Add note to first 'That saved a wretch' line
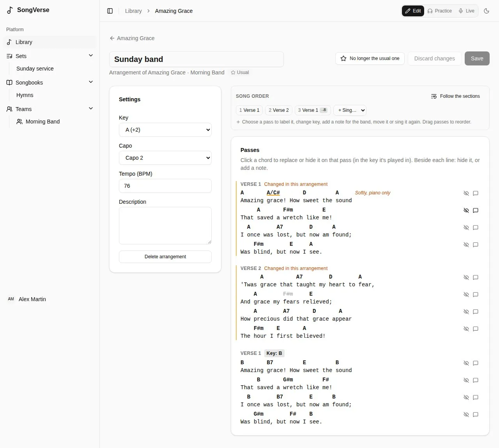The height and width of the screenshot is (448, 499). pyautogui.click(x=476, y=210)
